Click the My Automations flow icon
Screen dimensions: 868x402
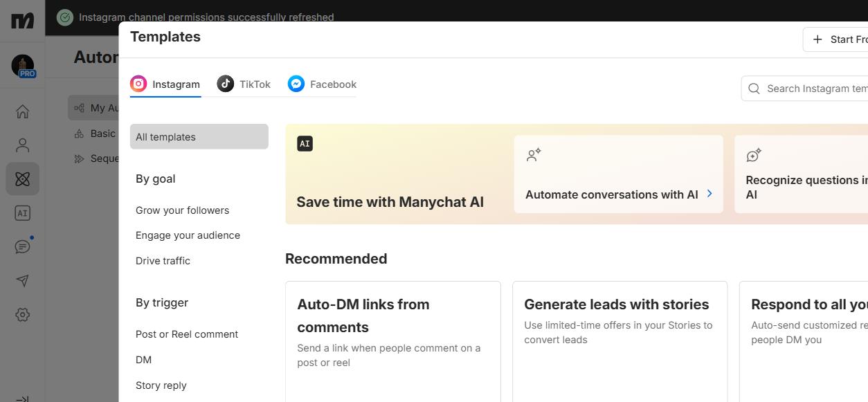pyautogui.click(x=79, y=108)
